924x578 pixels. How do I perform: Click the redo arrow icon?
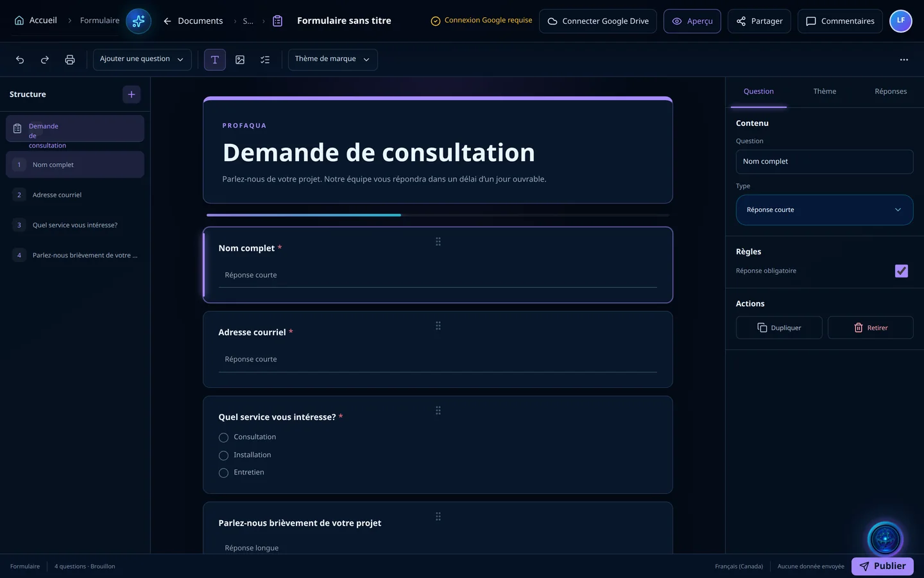pos(45,60)
